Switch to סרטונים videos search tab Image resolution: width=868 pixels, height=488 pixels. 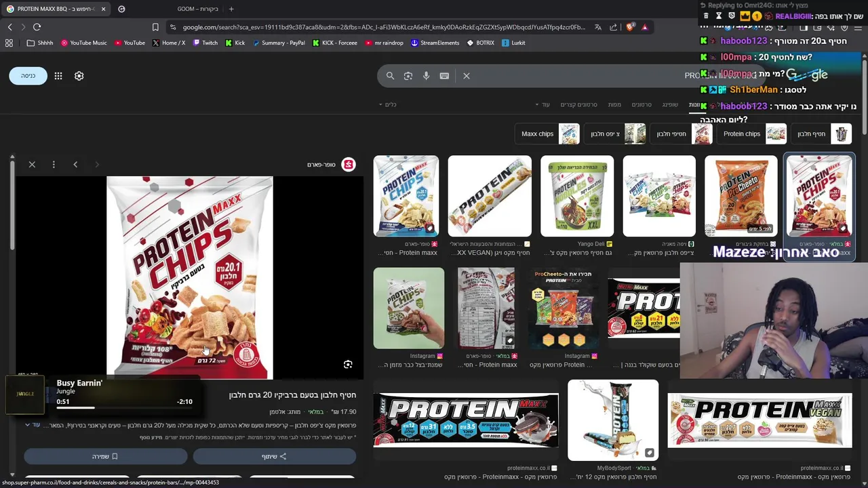point(642,104)
